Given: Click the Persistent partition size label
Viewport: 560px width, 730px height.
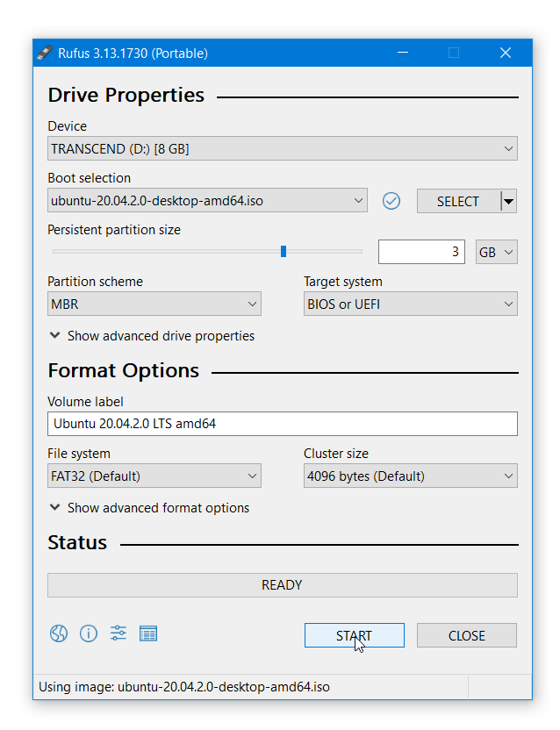Looking at the screenshot, I should (114, 230).
